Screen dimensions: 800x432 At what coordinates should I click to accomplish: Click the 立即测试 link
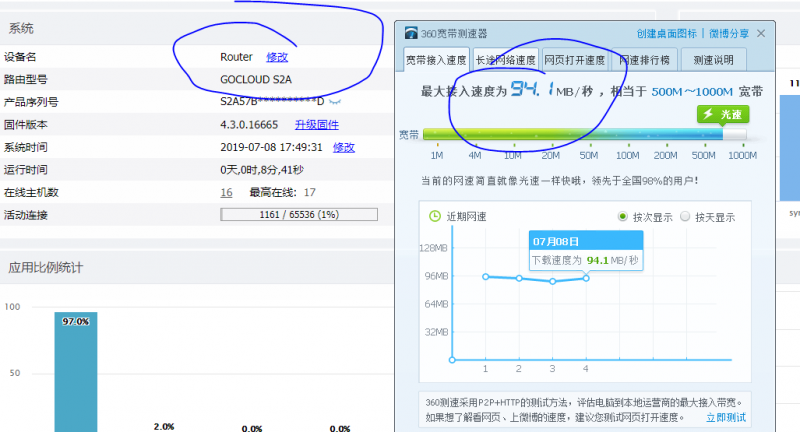click(x=726, y=417)
